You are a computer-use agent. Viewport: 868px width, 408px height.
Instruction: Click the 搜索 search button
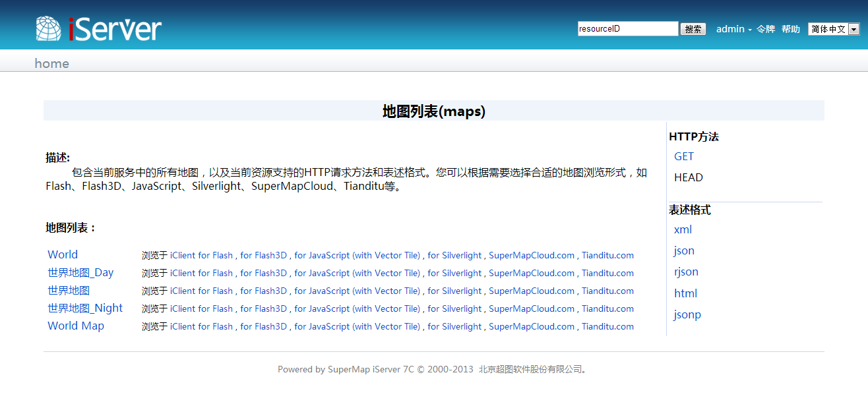pos(693,29)
